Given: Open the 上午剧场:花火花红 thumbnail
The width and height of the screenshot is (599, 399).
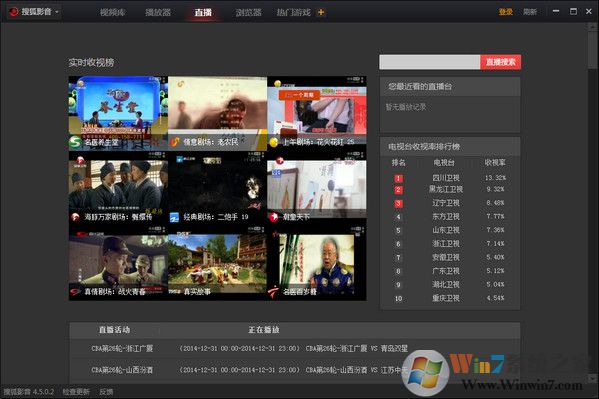Looking at the screenshot, I should [317, 113].
